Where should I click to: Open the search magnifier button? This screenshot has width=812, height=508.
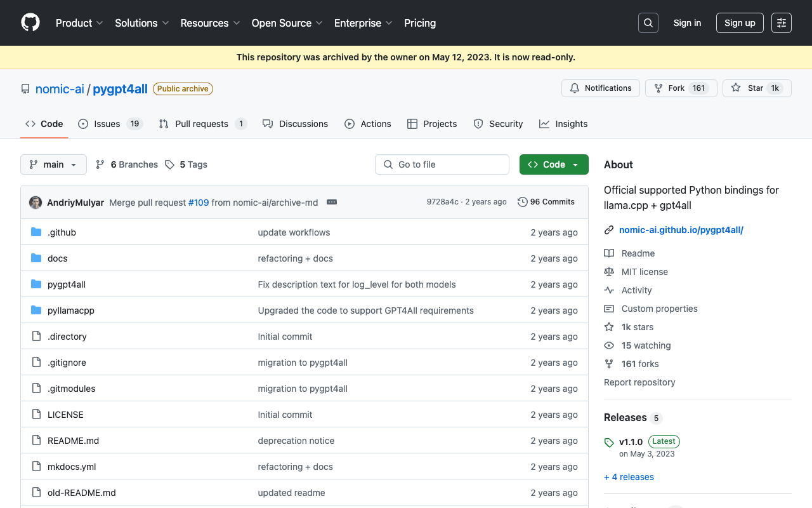[648, 23]
